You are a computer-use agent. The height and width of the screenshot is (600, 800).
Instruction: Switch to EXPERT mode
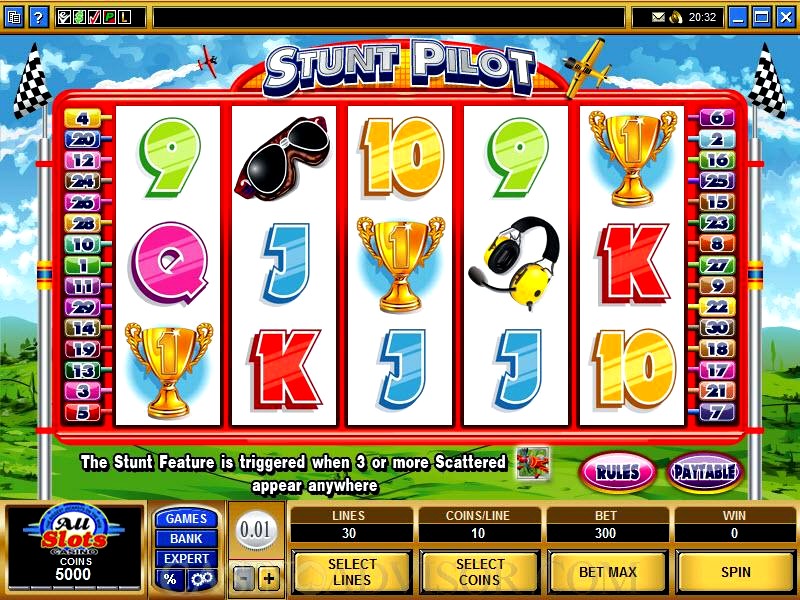(186, 559)
